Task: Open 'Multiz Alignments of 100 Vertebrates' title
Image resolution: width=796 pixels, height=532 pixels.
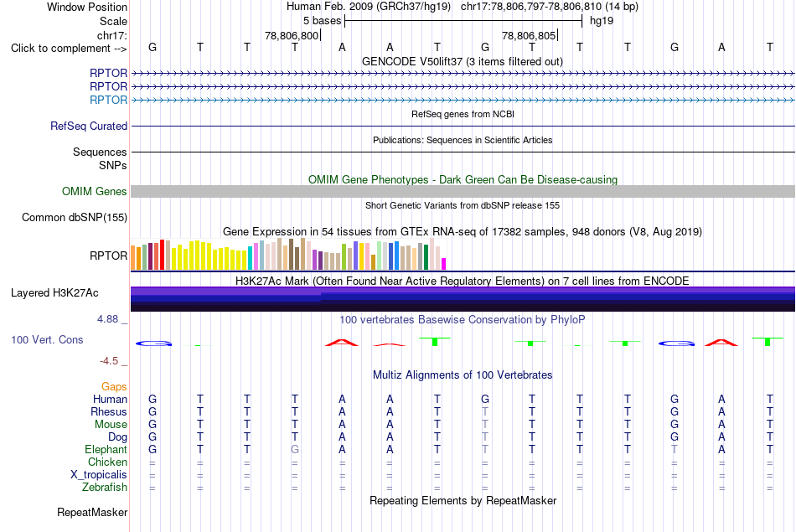Action: tap(463, 375)
